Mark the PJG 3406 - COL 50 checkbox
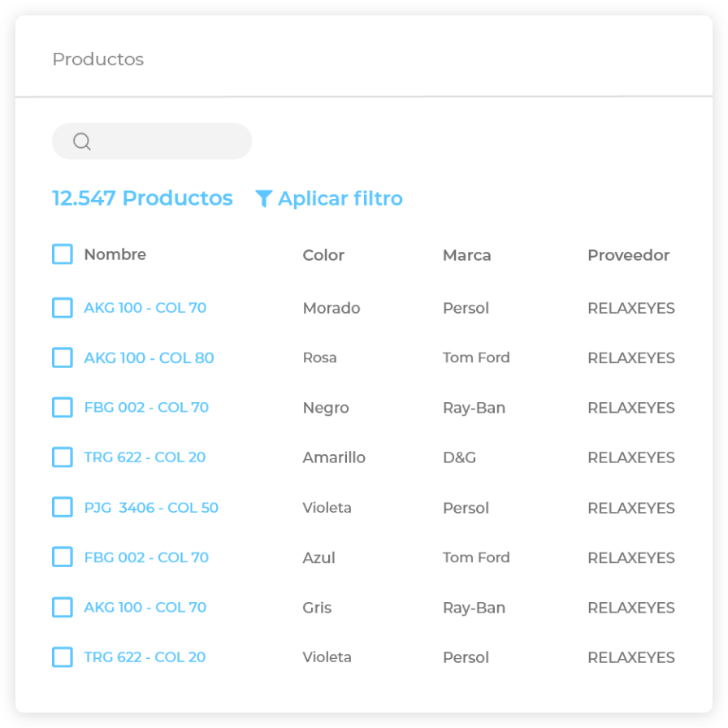 point(63,507)
